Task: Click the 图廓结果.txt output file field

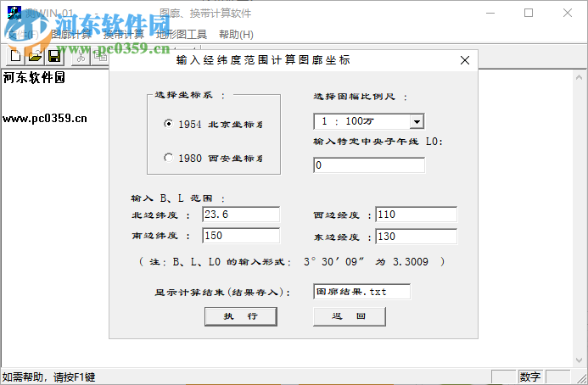Action: pos(361,292)
